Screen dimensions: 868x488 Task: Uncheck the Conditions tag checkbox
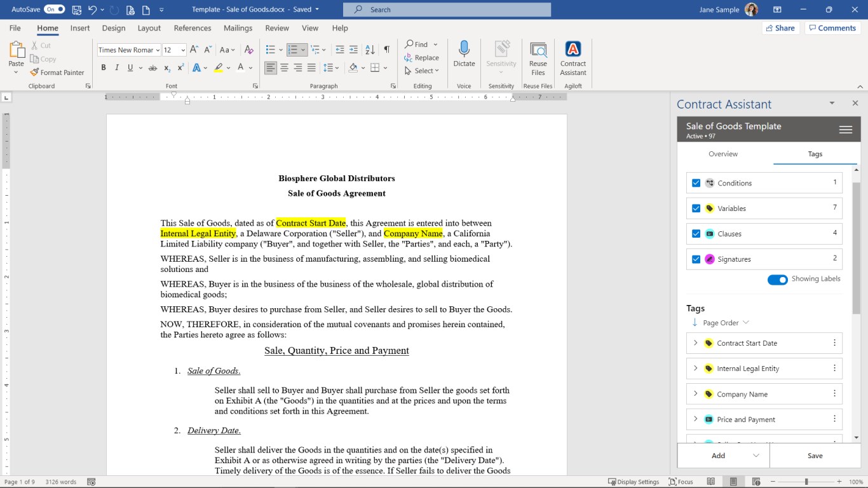696,183
